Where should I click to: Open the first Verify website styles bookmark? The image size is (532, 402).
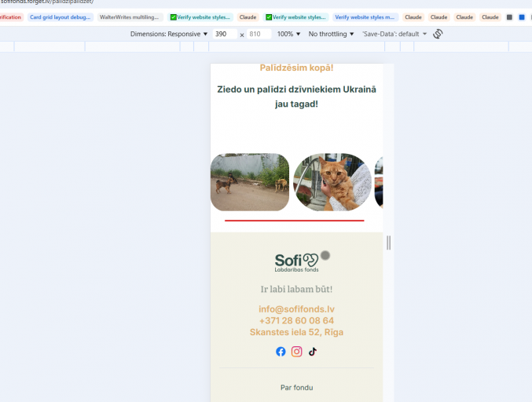point(200,17)
